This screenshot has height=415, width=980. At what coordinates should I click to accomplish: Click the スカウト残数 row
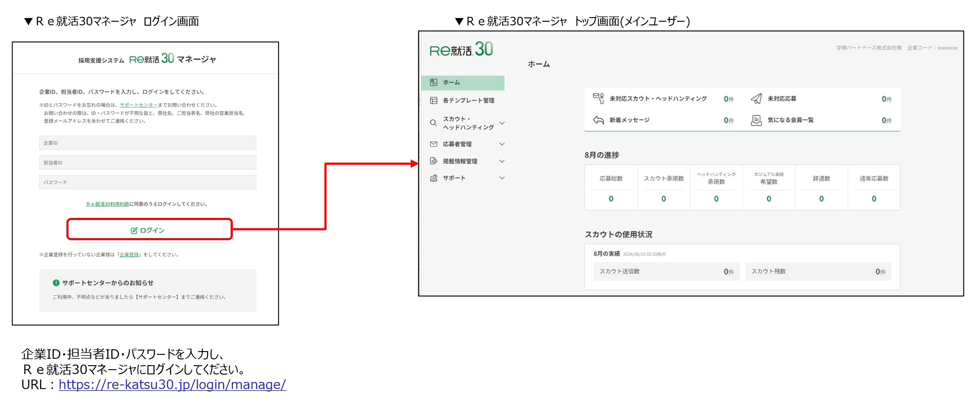click(x=818, y=271)
